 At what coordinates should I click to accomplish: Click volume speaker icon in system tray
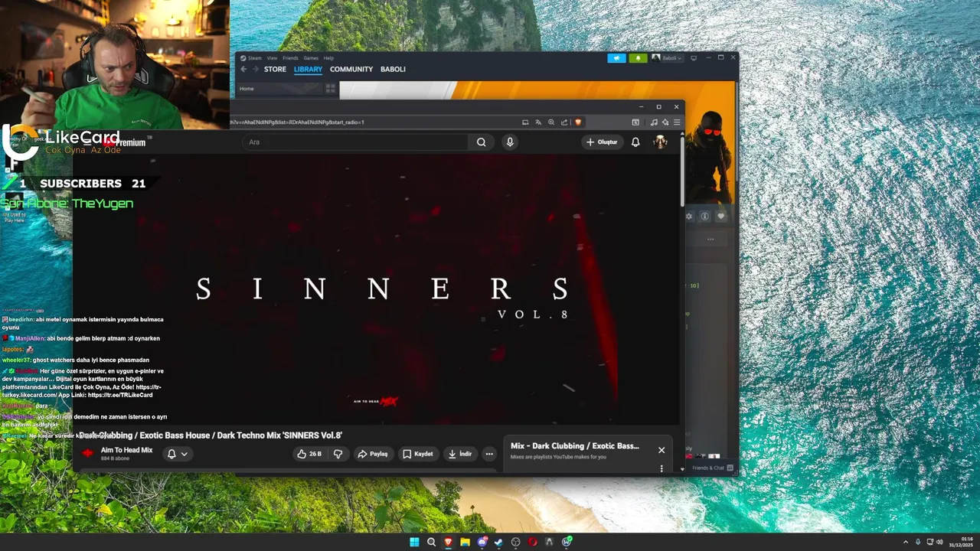(940, 542)
